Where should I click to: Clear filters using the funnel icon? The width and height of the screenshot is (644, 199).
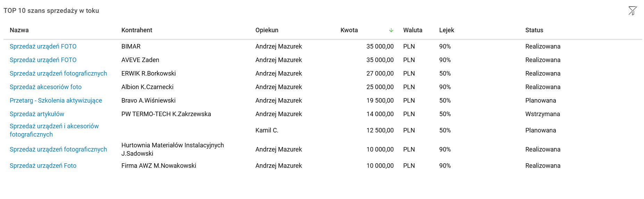point(633,11)
